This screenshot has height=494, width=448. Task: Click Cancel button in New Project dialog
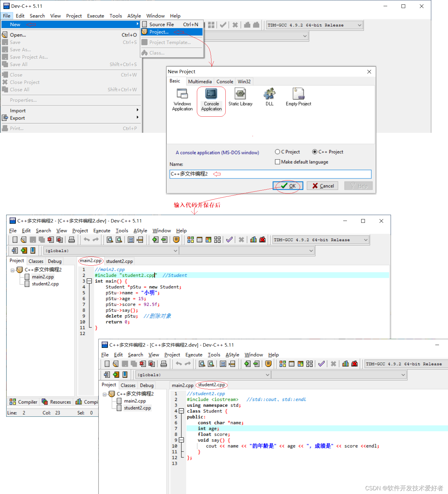322,186
